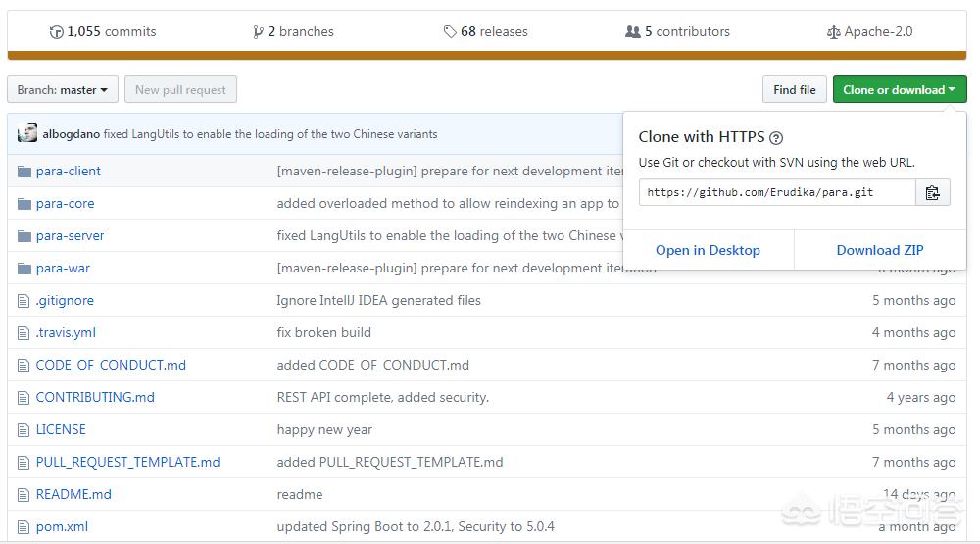Open the para-client folder
This screenshot has height=544, width=980.
pyautogui.click(x=69, y=172)
